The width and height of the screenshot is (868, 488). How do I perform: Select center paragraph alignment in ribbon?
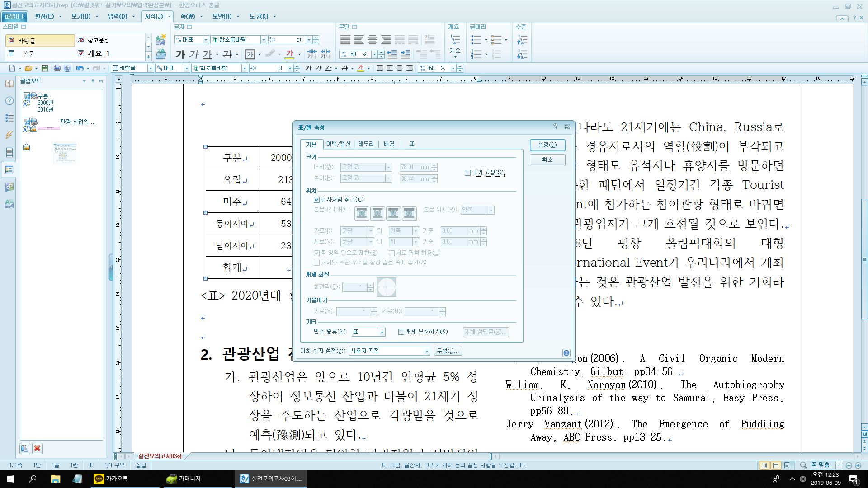372,40
